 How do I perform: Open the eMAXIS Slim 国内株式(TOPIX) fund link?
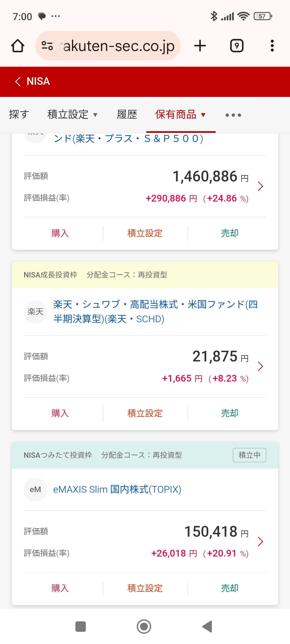117,489
